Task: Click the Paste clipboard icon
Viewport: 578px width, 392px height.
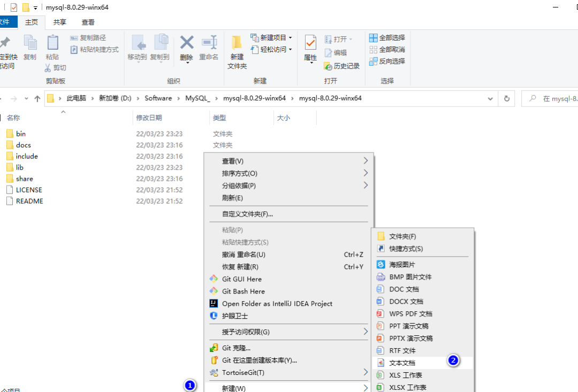Action: coord(52,42)
